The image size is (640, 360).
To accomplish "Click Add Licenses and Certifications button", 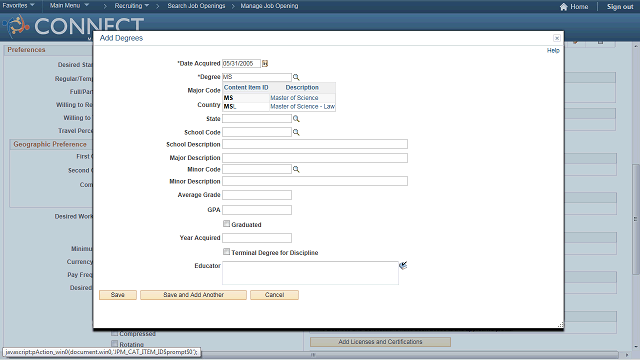I will click(380, 342).
